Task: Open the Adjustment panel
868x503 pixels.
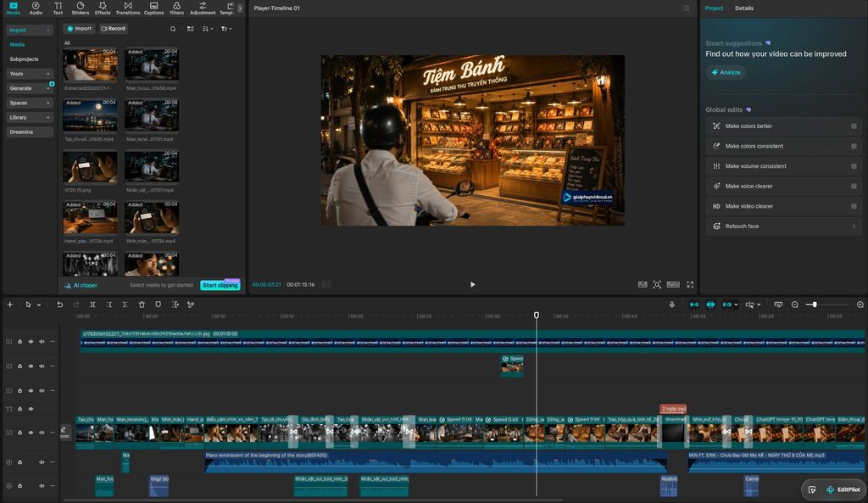Action: 203,8
